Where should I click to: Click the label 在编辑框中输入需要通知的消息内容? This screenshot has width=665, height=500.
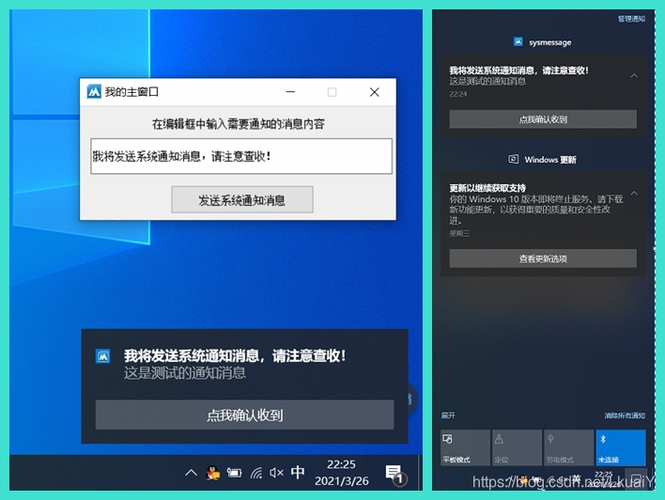click(238, 124)
